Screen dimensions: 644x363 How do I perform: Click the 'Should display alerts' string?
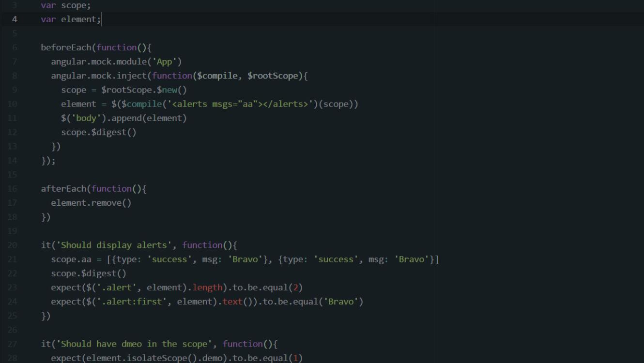[x=114, y=245]
